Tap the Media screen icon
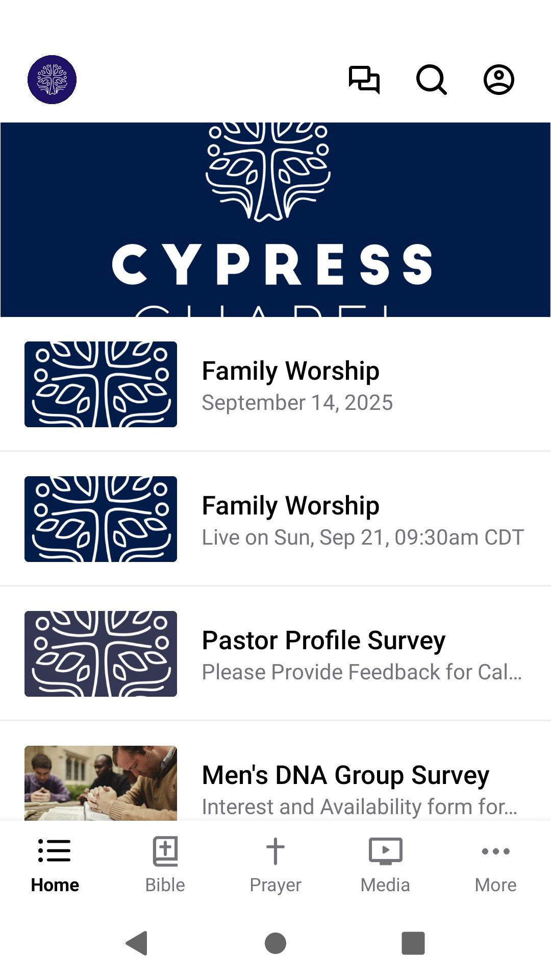This screenshot has width=551, height=980. [x=386, y=851]
